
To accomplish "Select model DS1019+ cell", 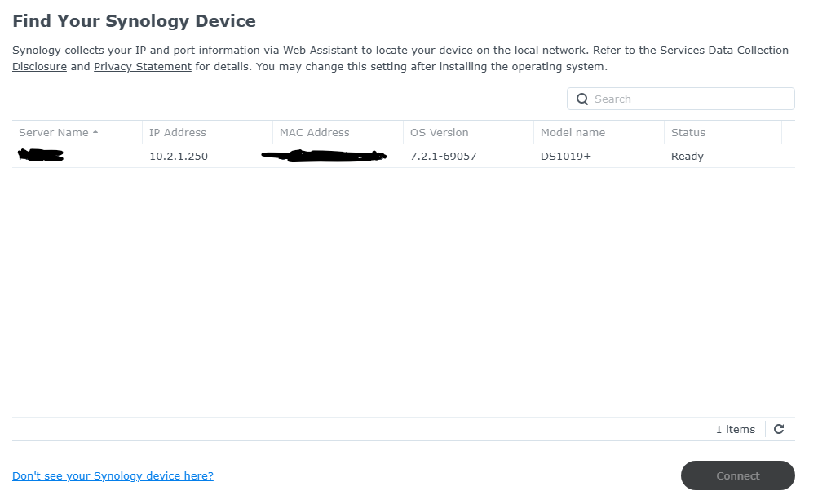I will [565, 156].
